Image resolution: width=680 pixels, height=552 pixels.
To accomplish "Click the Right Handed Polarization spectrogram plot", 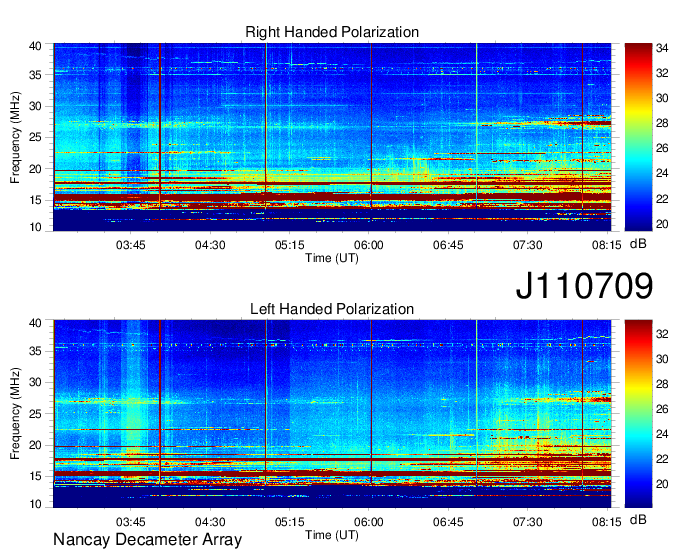I will pyautogui.click(x=332, y=137).
